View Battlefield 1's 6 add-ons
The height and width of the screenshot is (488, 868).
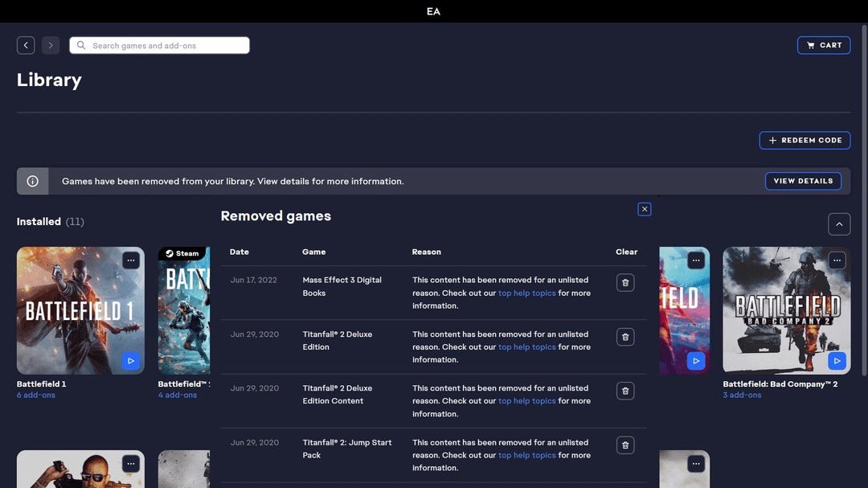(36, 396)
